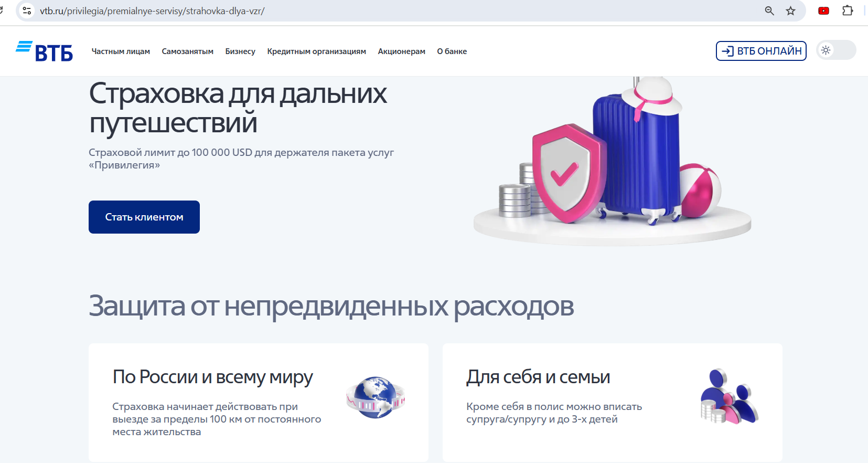
Task: Click the suitcase and shield illustration
Action: 612,160
